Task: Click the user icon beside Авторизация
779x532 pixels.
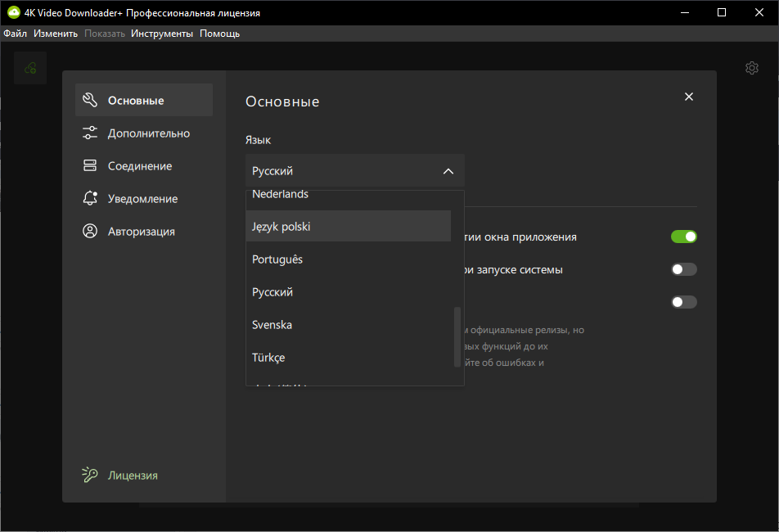Action: click(90, 231)
